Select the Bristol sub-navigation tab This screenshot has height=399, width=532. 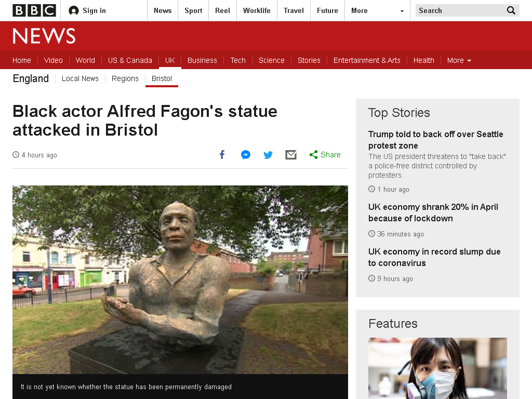162,78
